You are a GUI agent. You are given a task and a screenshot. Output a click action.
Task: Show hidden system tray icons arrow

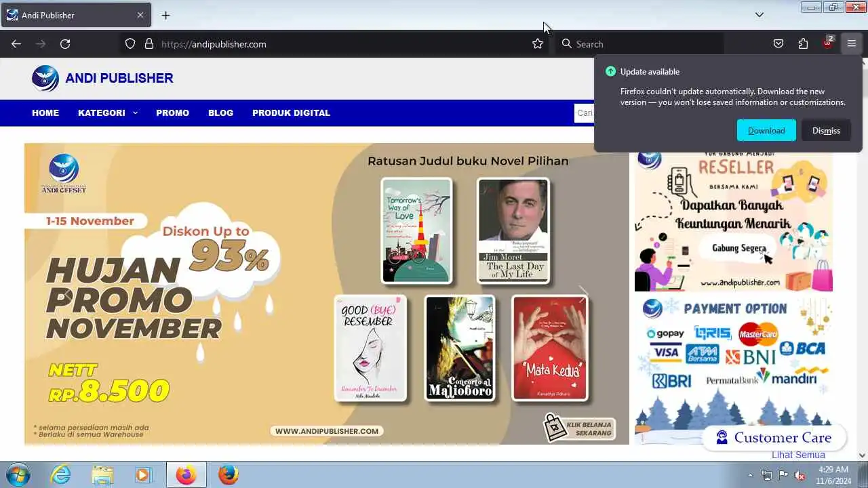(750, 475)
